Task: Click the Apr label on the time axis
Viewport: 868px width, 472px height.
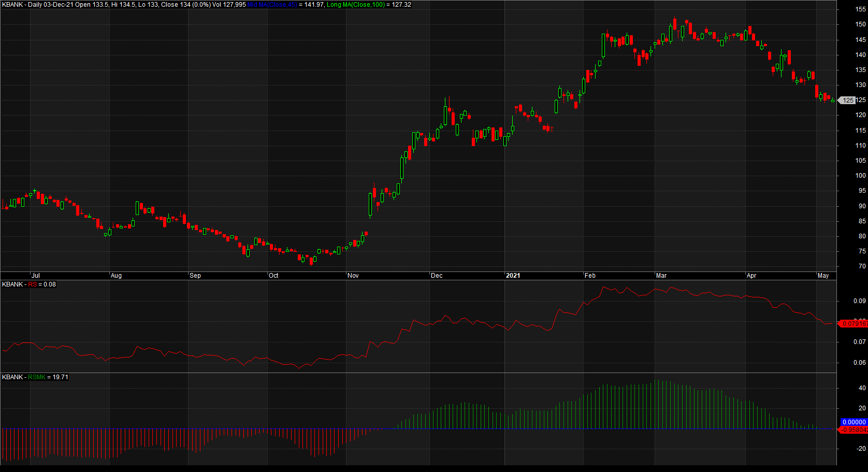Action: tap(751, 276)
